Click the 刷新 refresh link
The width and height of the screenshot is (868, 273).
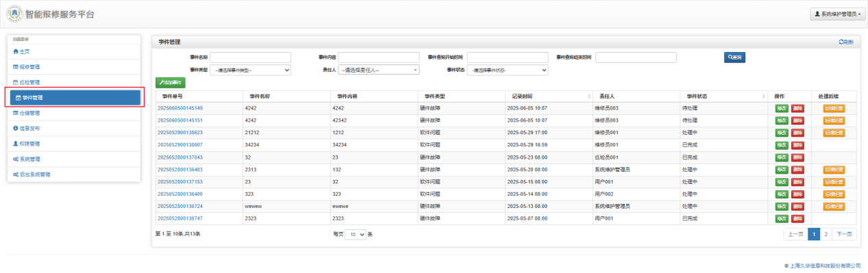(846, 42)
